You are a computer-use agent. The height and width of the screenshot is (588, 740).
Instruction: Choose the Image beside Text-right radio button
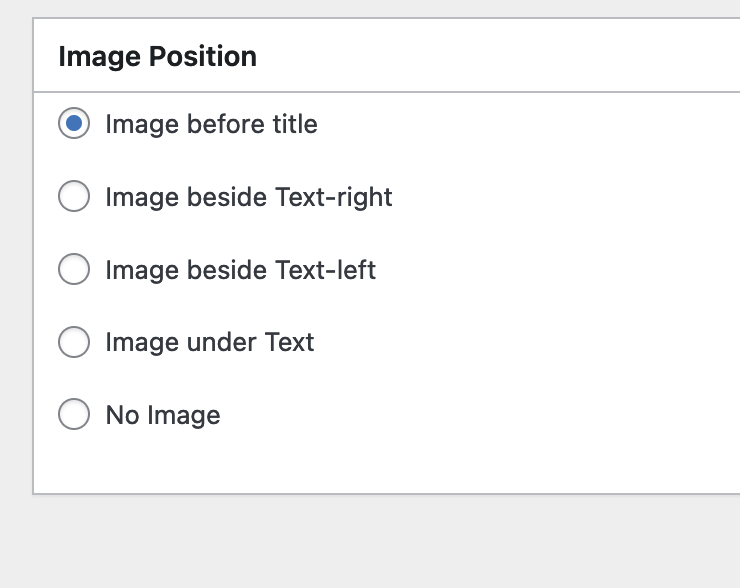(x=74, y=196)
